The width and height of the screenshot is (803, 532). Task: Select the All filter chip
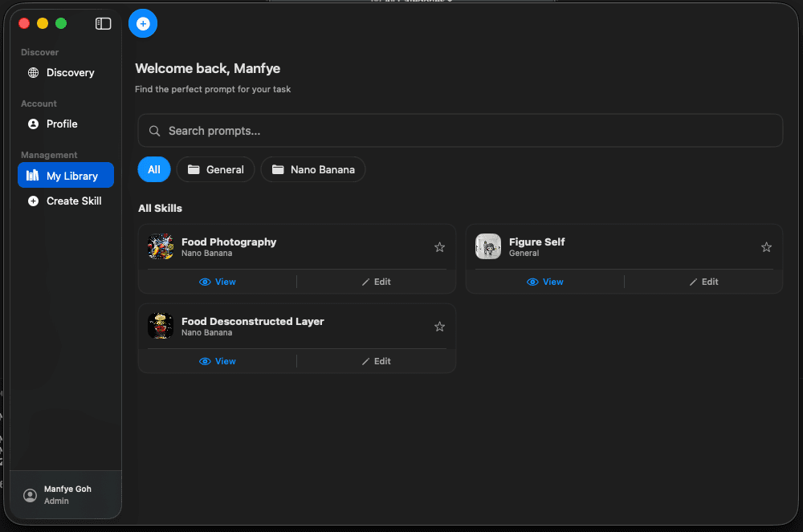[153, 169]
